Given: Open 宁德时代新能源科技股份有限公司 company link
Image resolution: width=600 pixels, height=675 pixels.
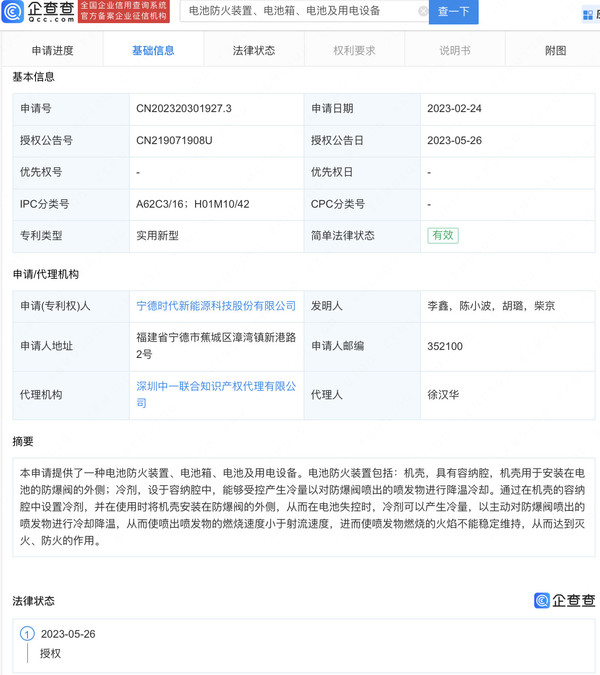Looking at the screenshot, I should [216, 306].
